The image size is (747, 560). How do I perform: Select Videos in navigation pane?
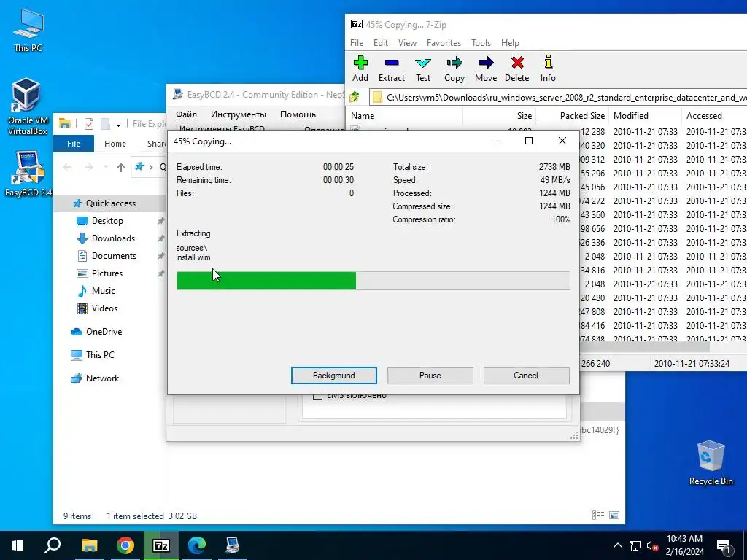pyautogui.click(x=104, y=308)
